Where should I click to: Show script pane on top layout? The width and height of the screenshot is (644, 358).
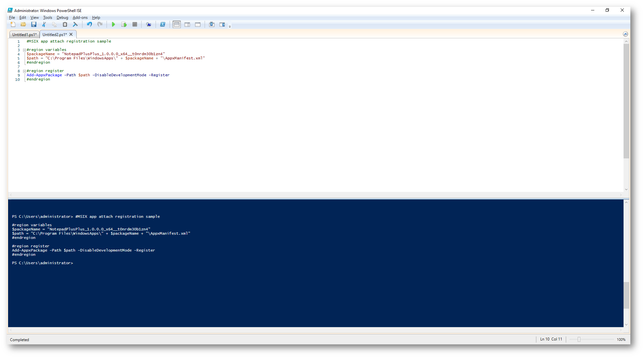click(x=177, y=24)
